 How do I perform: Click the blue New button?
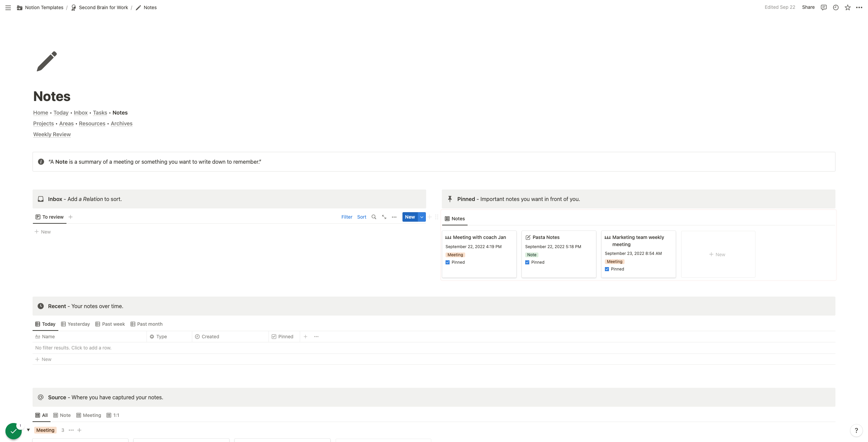pos(410,217)
